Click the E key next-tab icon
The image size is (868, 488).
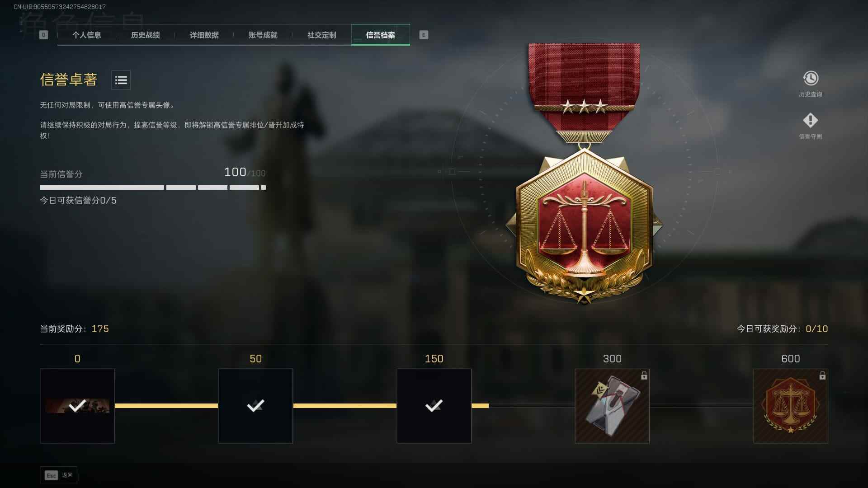[x=424, y=35]
